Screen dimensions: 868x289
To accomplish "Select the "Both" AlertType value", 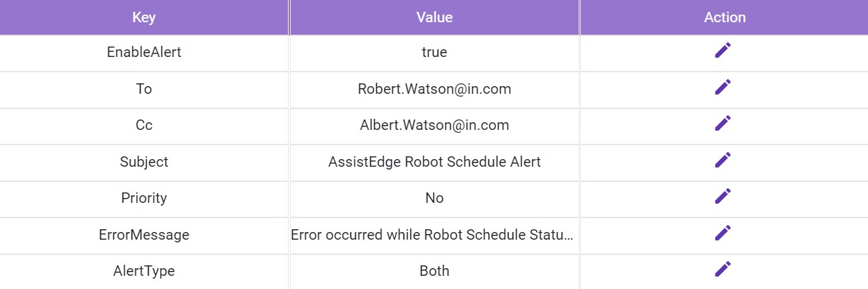I will [x=435, y=271].
